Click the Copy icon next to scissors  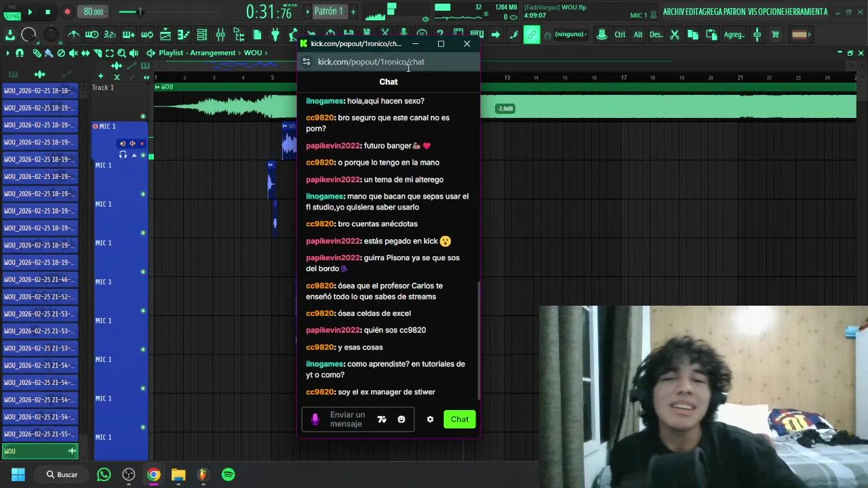tap(693, 35)
